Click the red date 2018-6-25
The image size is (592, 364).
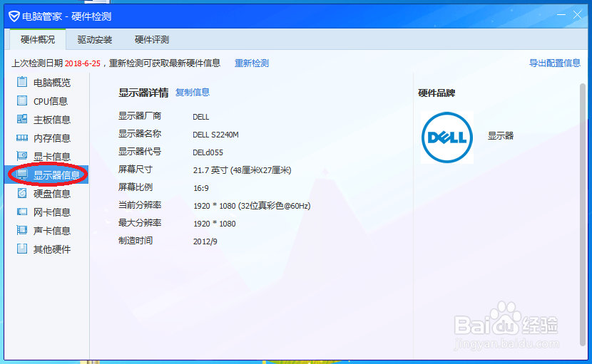[83, 63]
